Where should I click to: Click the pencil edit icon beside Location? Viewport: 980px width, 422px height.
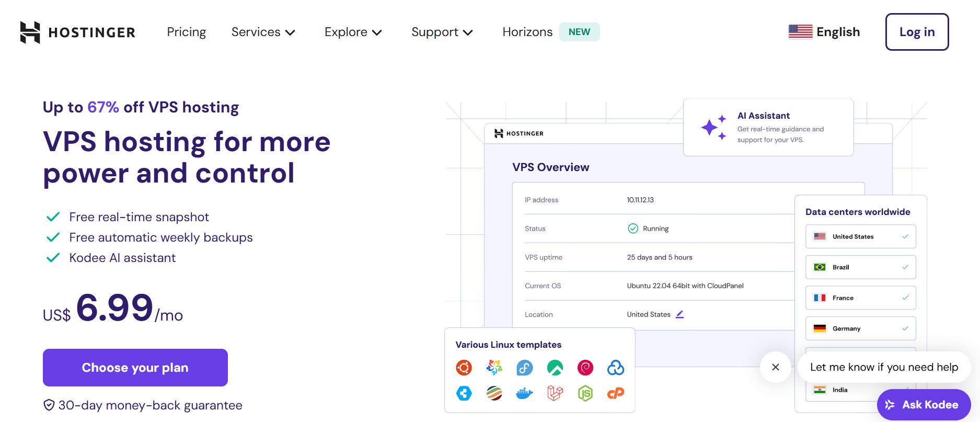click(679, 314)
